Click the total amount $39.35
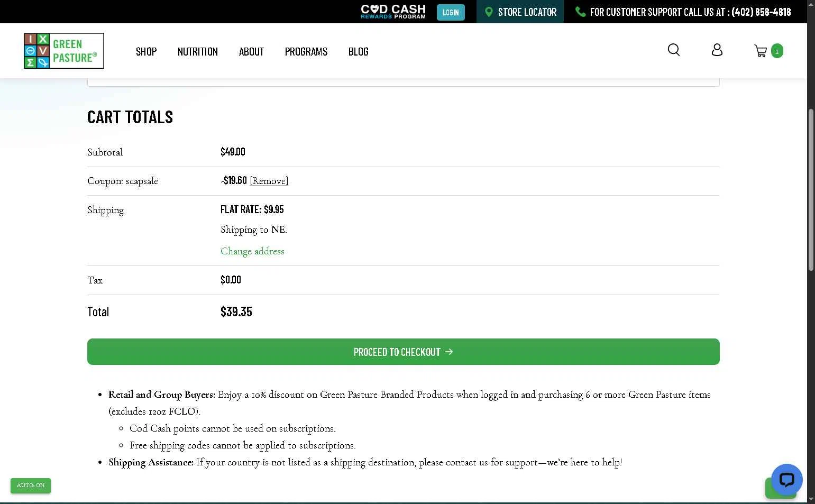This screenshot has width=815, height=504. click(236, 311)
